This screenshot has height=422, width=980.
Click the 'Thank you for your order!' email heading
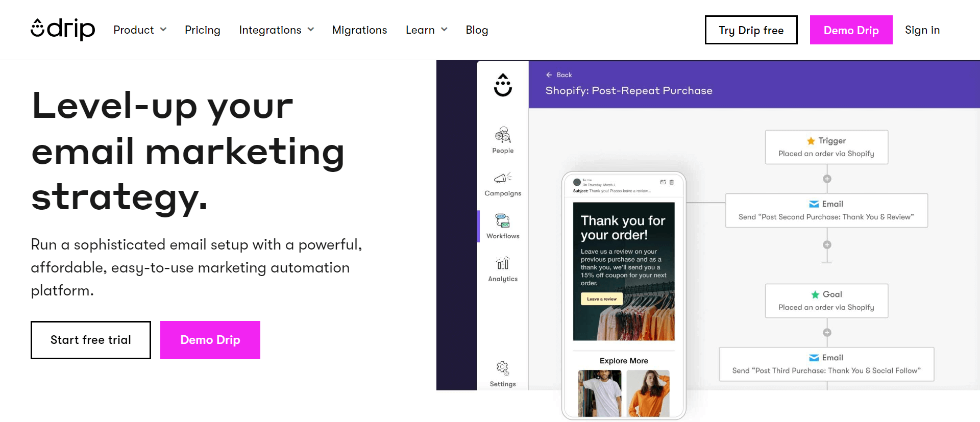pos(623,228)
